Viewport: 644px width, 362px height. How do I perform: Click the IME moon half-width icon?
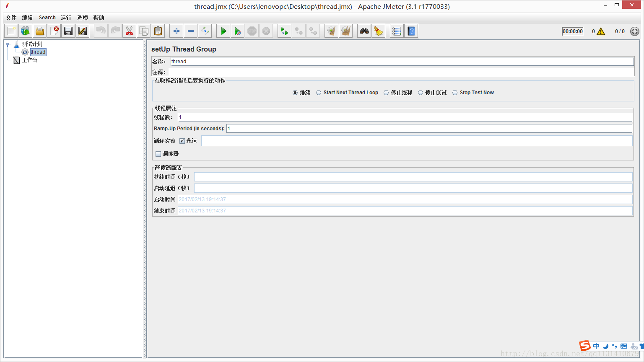(x=605, y=346)
